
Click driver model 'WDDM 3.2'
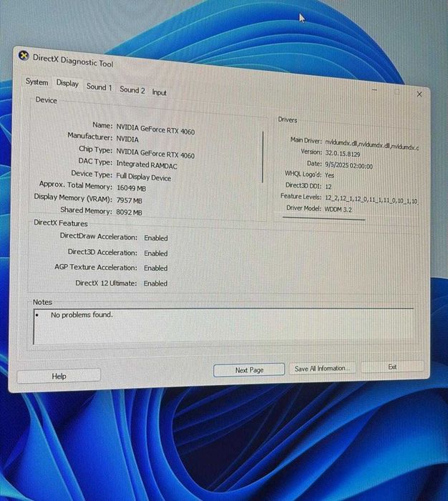click(x=338, y=210)
